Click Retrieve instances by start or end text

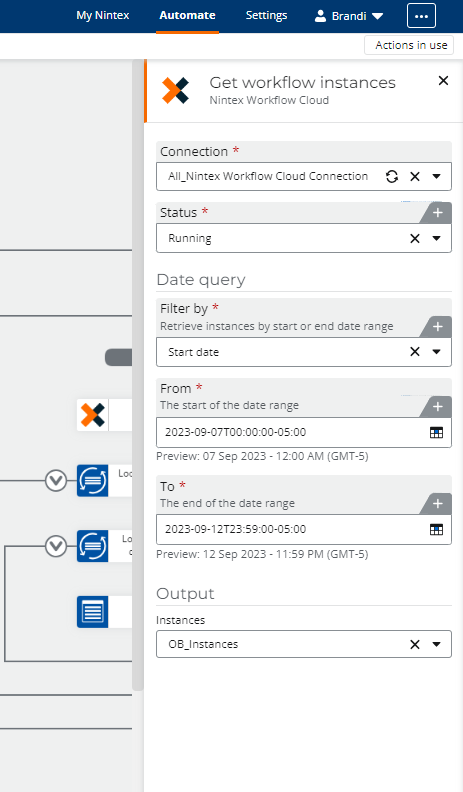tap(277, 326)
